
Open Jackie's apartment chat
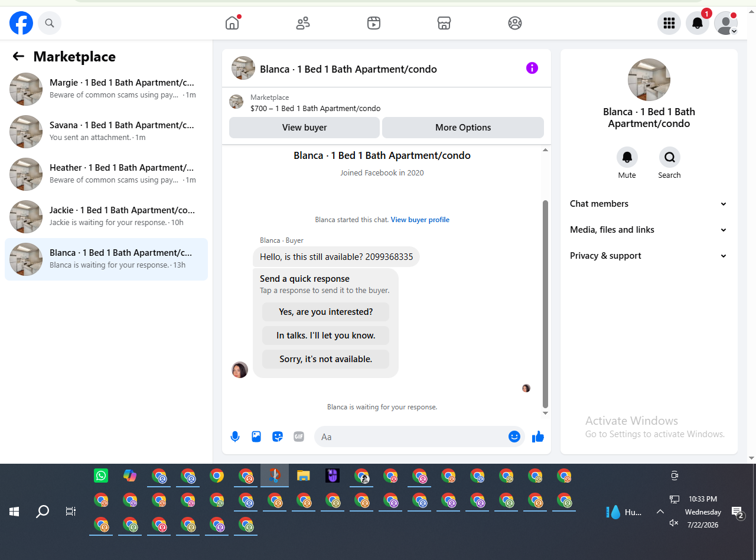pos(106,216)
